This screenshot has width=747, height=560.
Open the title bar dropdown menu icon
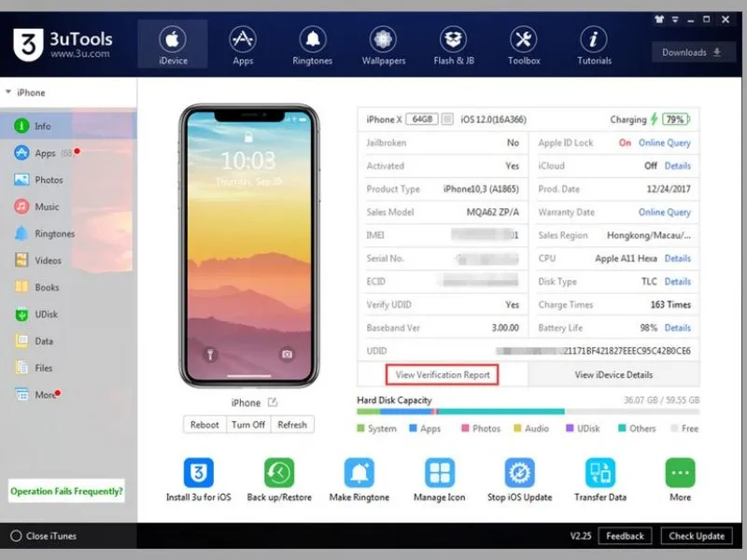tap(675, 20)
